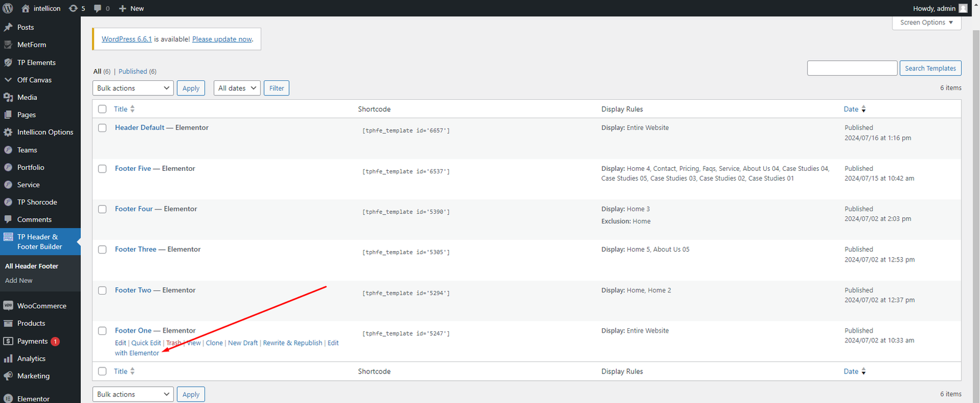
Task: Click the WooCommerce sidebar icon
Action: click(8, 306)
